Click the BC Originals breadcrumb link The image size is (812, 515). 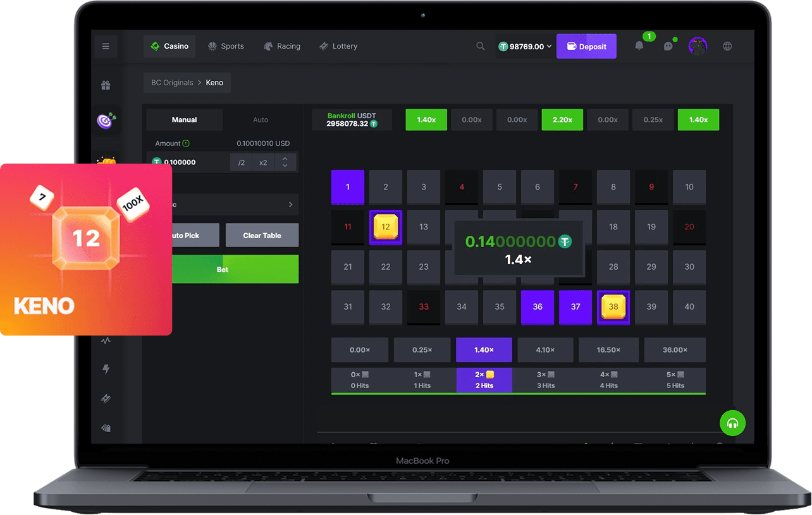pyautogui.click(x=172, y=83)
